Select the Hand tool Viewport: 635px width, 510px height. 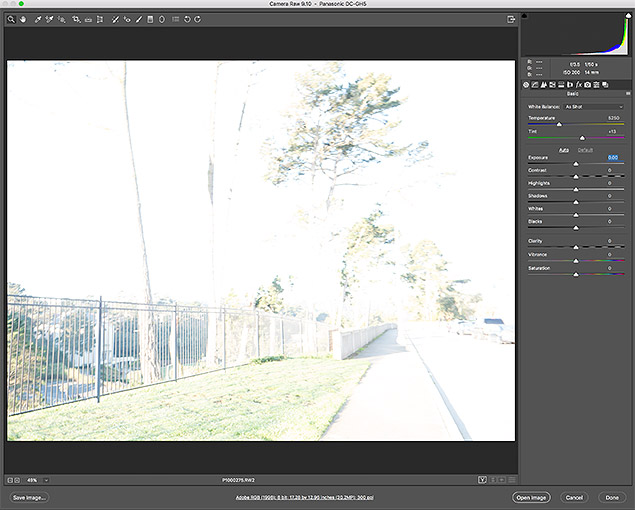[23, 19]
